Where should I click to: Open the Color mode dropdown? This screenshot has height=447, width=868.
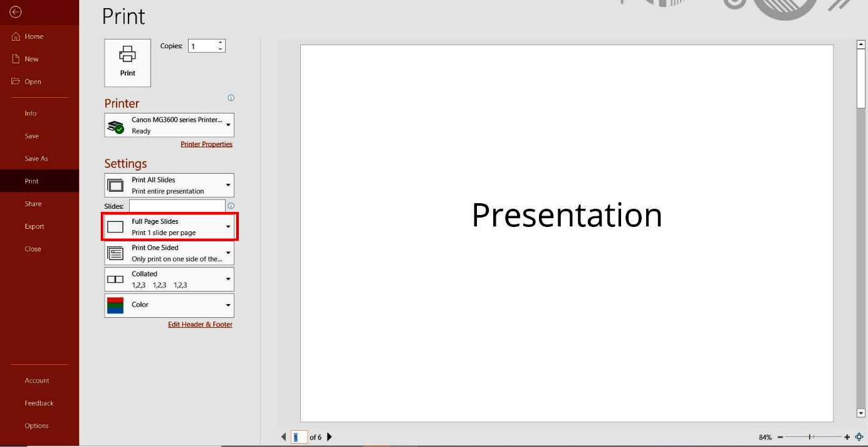(x=227, y=305)
